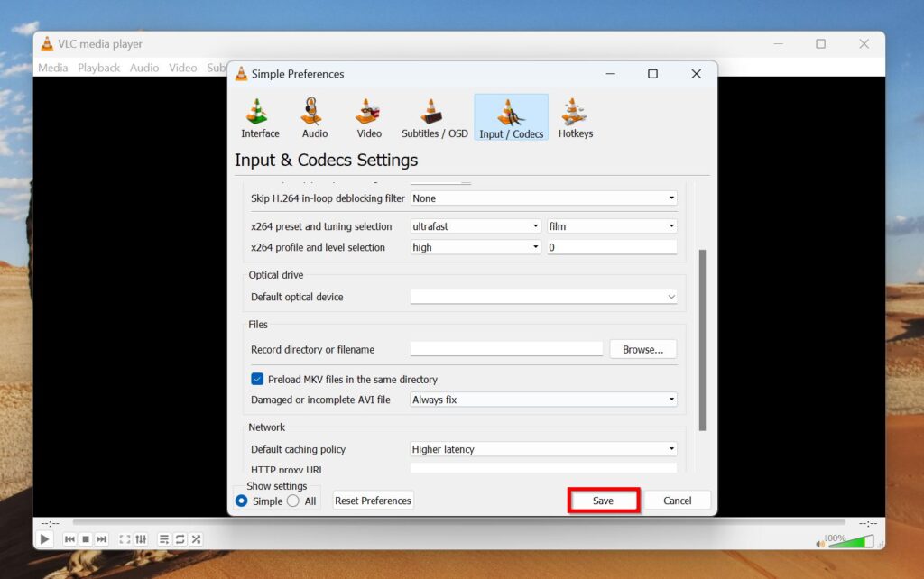The image size is (924, 579).
Task: Enable random shuffle playback
Action: [x=195, y=538]
